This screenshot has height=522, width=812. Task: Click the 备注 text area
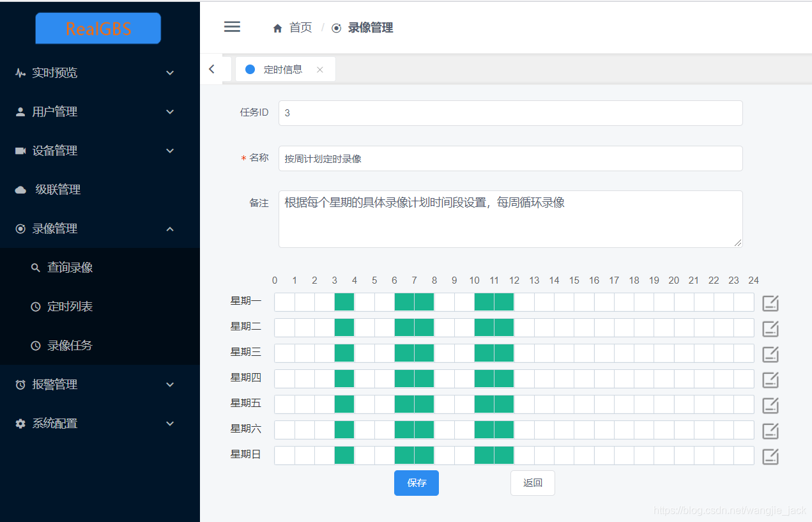510,219
